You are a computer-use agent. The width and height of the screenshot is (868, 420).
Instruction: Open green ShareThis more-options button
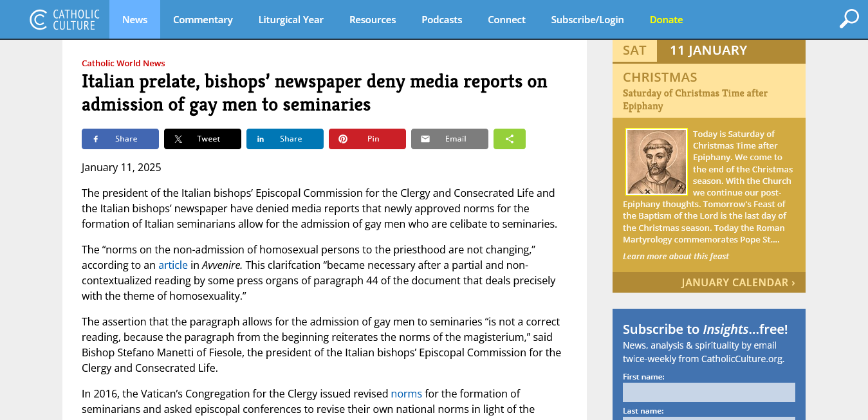510,139
